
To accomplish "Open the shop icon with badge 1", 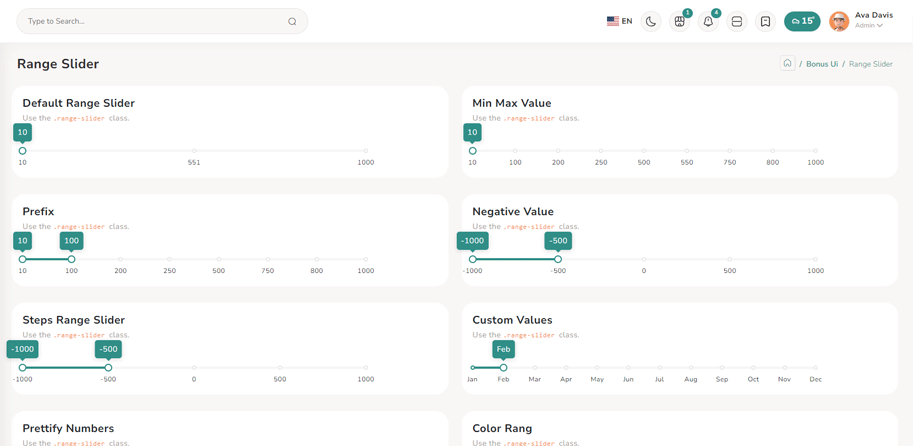I will pos(680,21).
